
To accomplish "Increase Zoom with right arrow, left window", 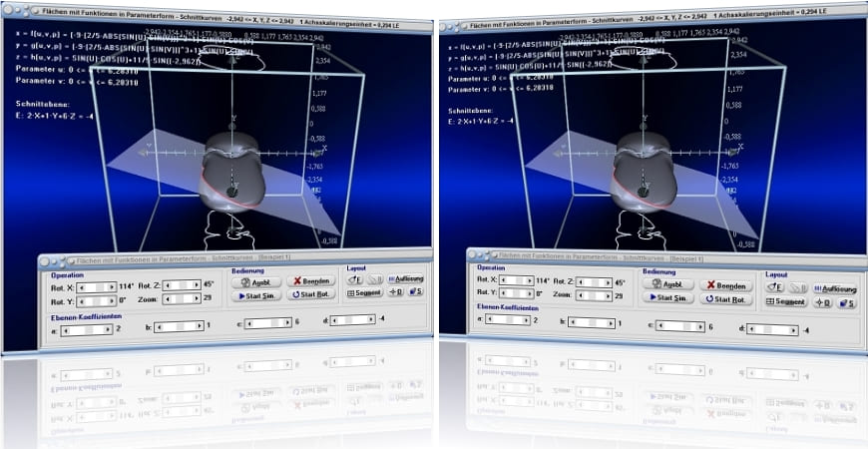I will (x=196, y=298).
